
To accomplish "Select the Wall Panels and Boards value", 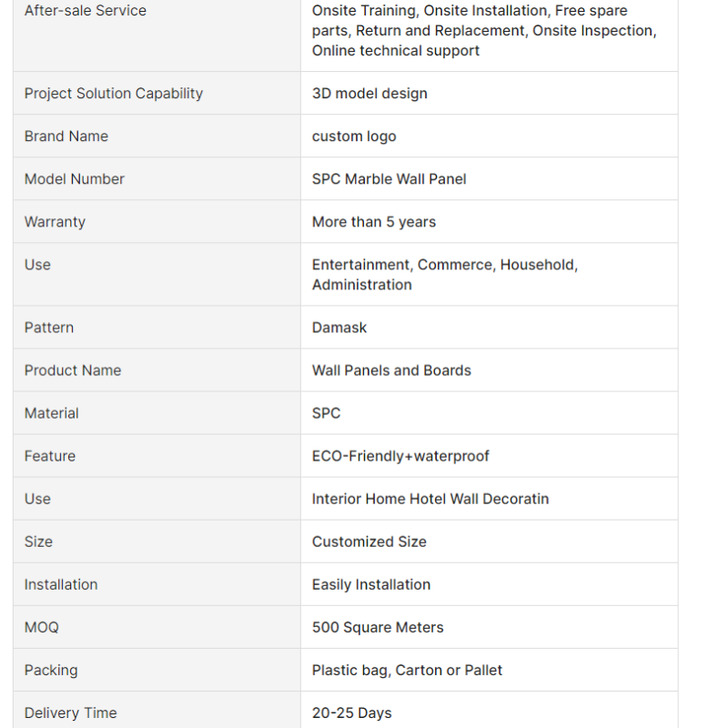I will click(x=391, y=370).
